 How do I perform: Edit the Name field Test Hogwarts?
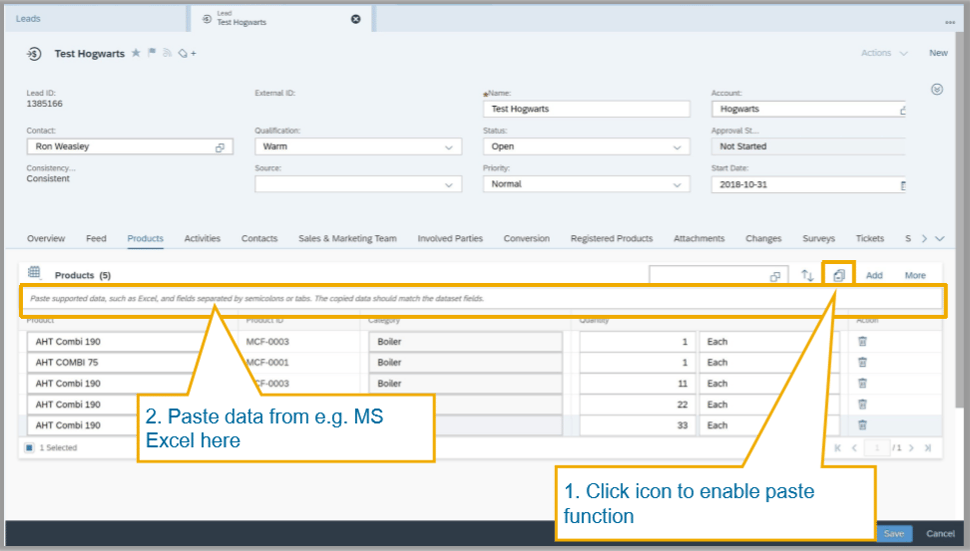[x=586, y=109]
